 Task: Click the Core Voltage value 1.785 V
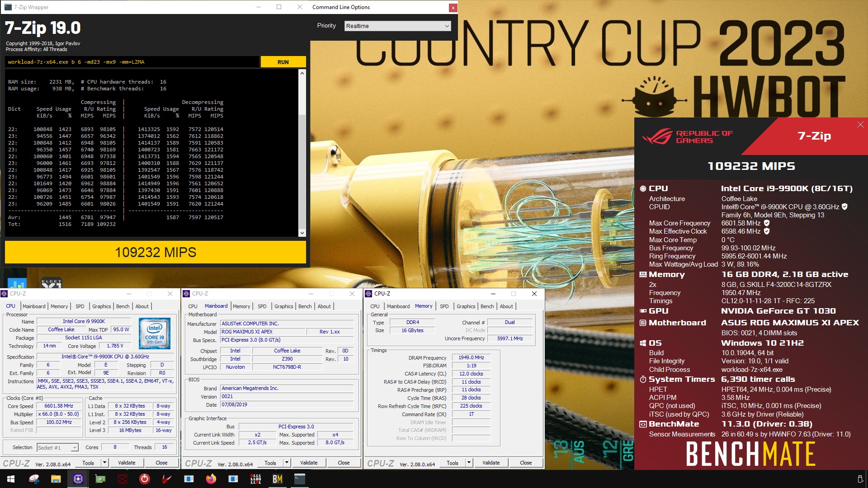[115, 346]
